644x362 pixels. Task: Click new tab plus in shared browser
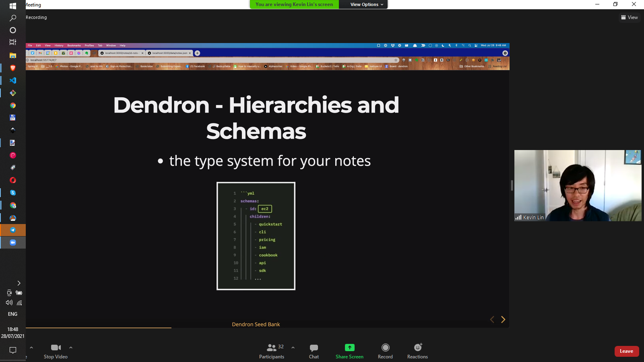(197, 53)
